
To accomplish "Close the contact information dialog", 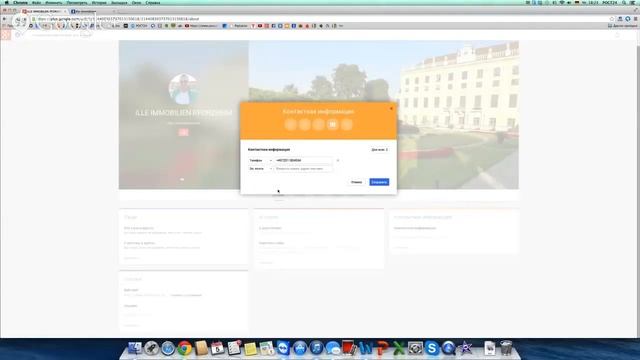I will point(391,109).
